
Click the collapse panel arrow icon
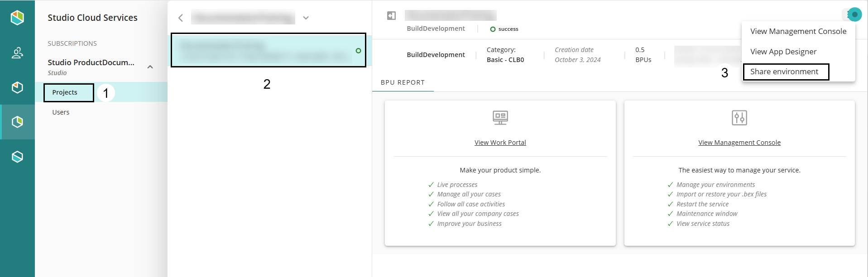tap(391, 16)
